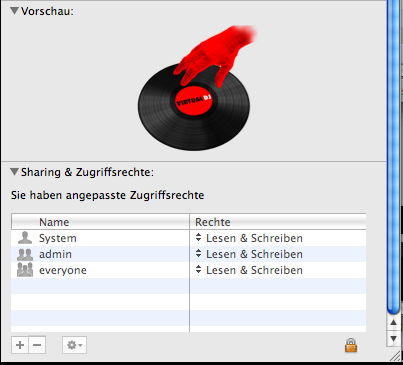Open the gear action menu
Screen dimensions: 403x365
74,345
